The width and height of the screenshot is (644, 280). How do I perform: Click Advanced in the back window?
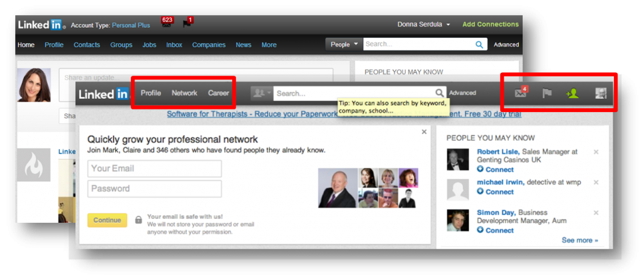506,45
